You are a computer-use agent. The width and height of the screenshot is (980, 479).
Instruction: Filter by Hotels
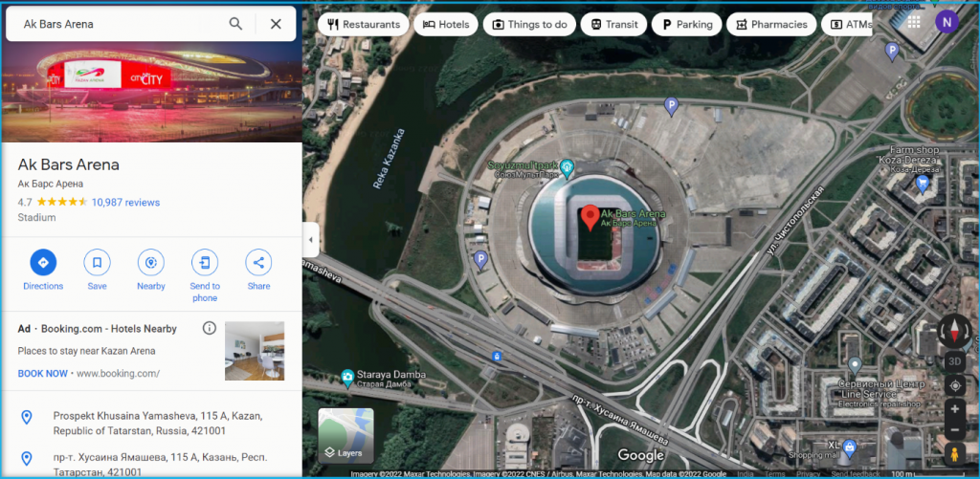[446, 24]
